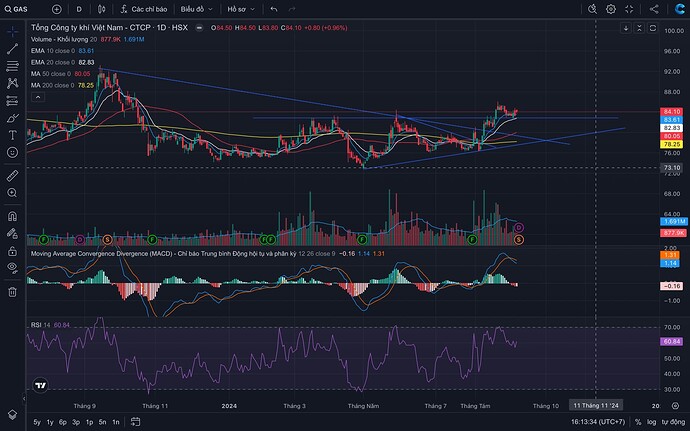Open go to date calendar icon
Image resolution: width=690 pixels, height=431 pixels.
coord(136,422)
